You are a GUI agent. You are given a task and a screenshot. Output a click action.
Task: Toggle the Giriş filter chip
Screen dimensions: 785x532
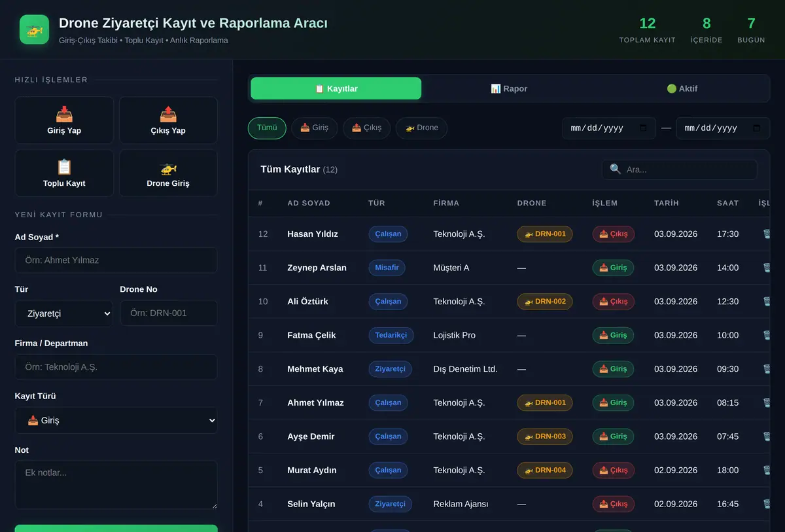pyautogui.click(x=315, y=128)
